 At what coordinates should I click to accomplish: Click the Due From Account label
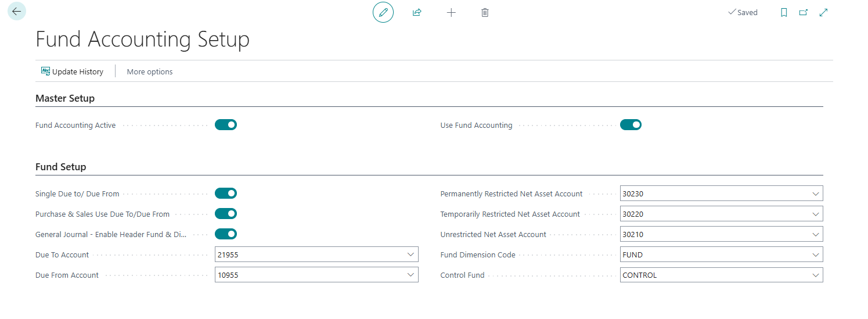tap(67, 275)
